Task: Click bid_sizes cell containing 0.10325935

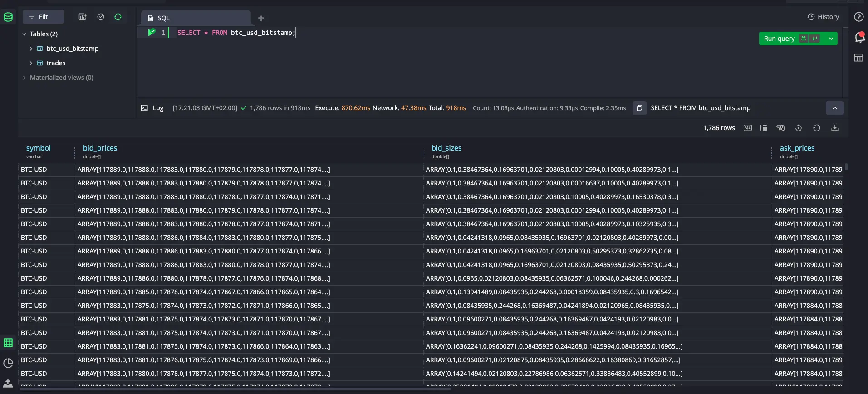Action: click(597, 224)
